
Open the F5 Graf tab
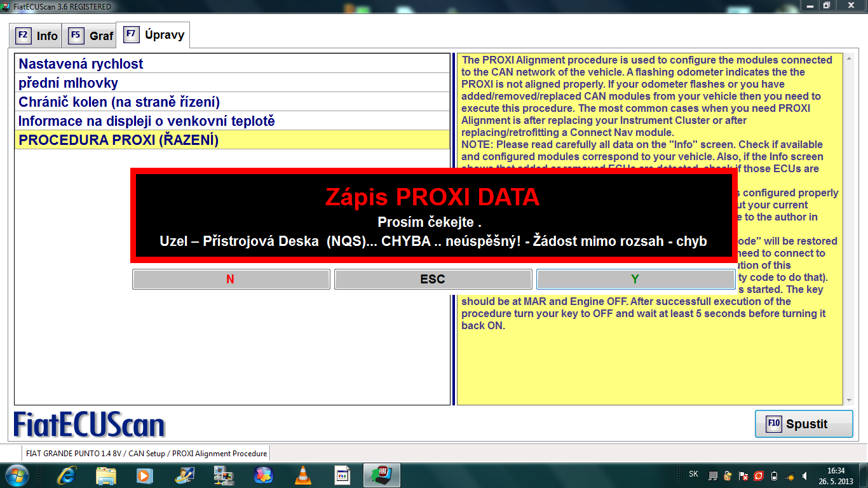tap(90, 36)
